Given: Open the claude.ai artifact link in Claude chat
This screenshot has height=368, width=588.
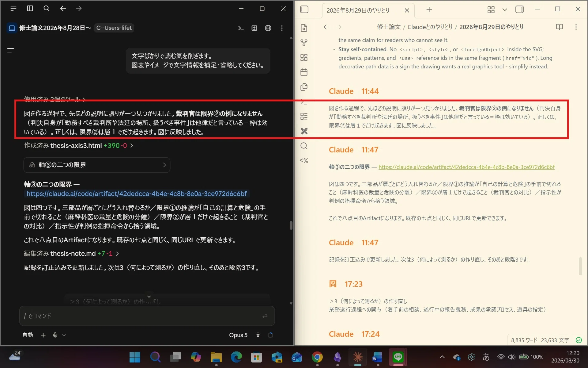Looking at the screenshot, I should click(137, 194).
